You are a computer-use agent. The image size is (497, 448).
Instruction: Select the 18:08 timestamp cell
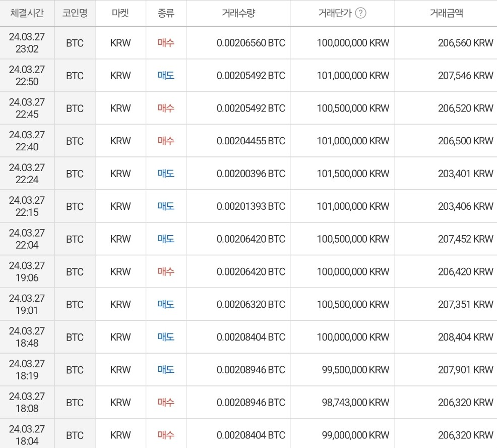coord(27,402)
